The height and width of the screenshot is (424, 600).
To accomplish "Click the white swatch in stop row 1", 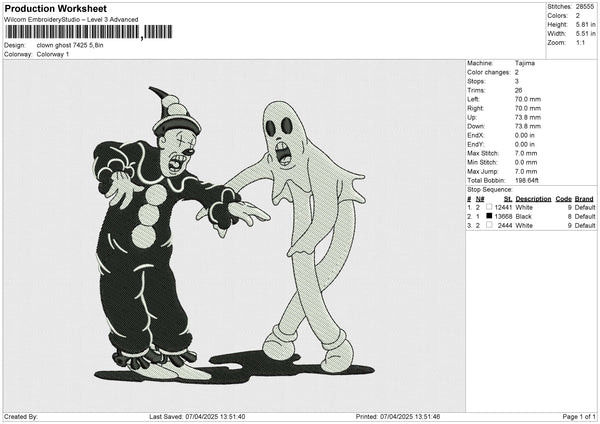I will click(x=489, y=207).
